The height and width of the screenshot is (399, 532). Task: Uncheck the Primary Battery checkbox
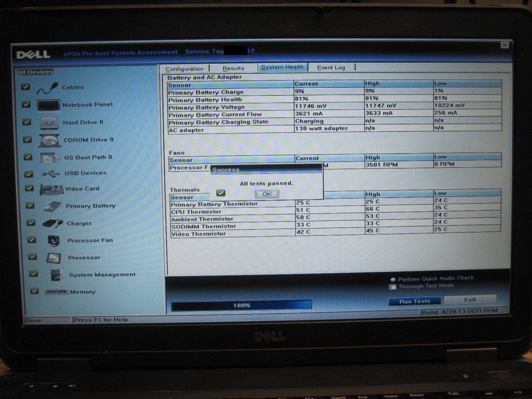tap(30, 205)
